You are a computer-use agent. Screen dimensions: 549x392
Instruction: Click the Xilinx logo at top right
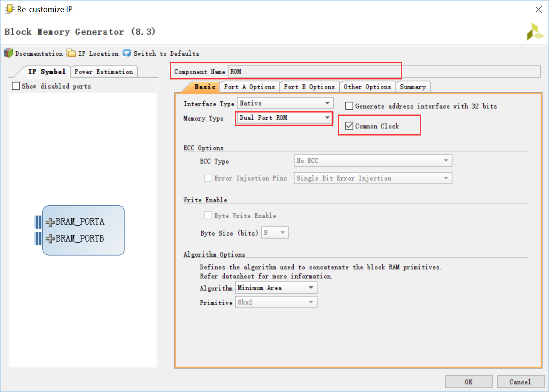(x=535, y=32)
